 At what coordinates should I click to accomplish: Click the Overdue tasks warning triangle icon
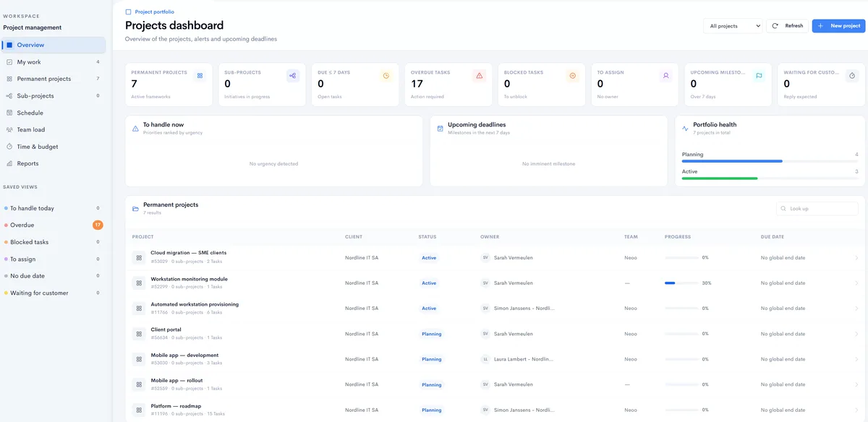[480, 75]
